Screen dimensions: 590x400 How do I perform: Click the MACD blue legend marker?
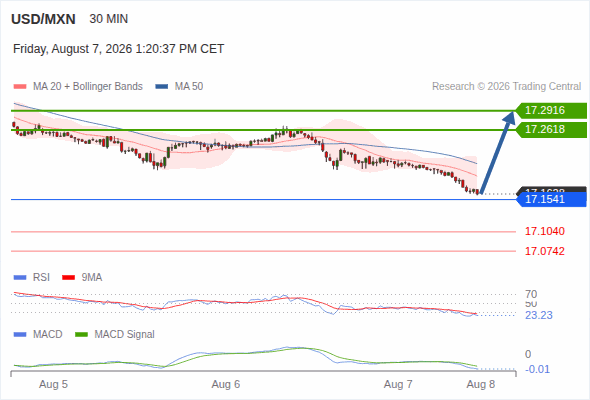(x=20, y=335)
